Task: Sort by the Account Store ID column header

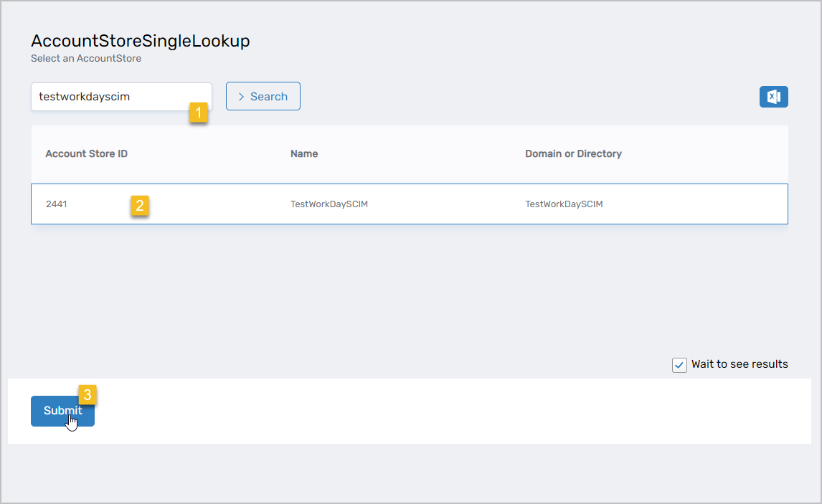Action: pos(86,153)
